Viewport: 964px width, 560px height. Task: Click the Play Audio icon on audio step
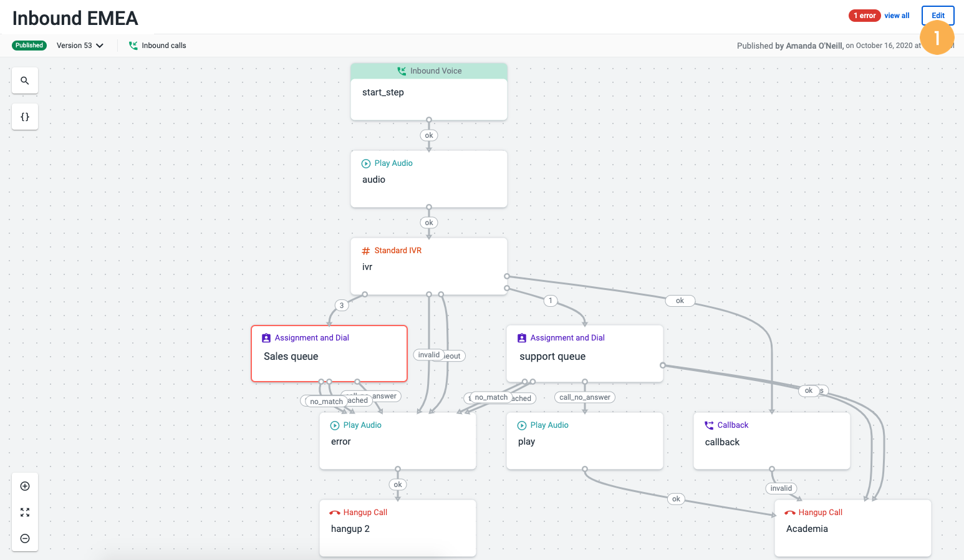click(366, 163)
